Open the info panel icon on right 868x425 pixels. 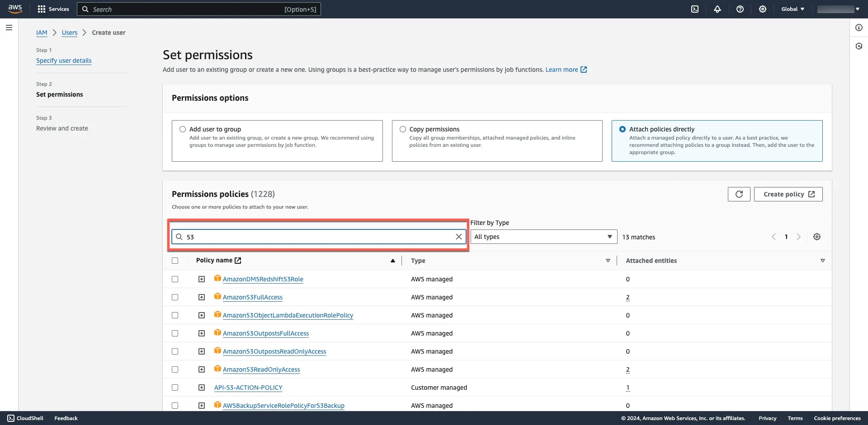[859, 28]
